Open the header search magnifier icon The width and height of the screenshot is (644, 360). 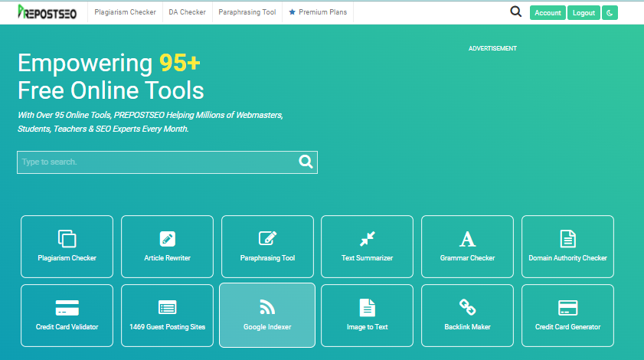516,12
